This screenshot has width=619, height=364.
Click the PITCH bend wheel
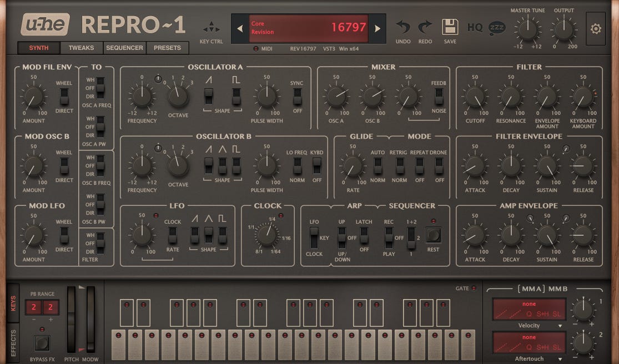point(71,320)
